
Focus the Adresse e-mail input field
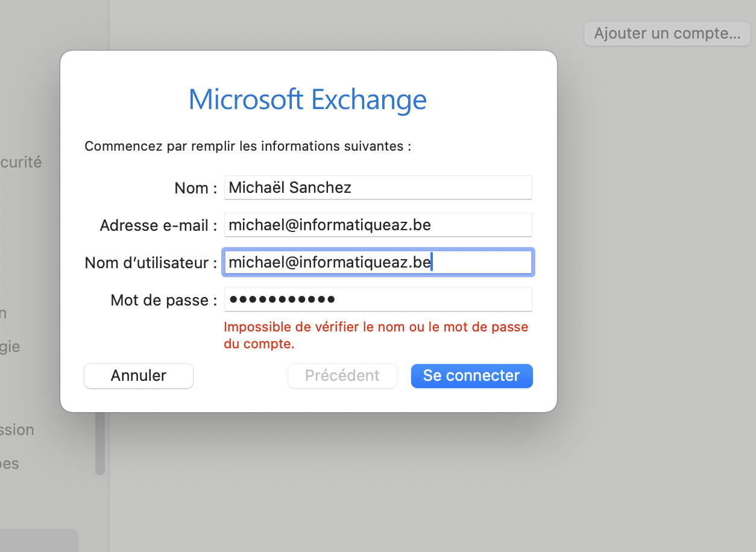(377, 225)
